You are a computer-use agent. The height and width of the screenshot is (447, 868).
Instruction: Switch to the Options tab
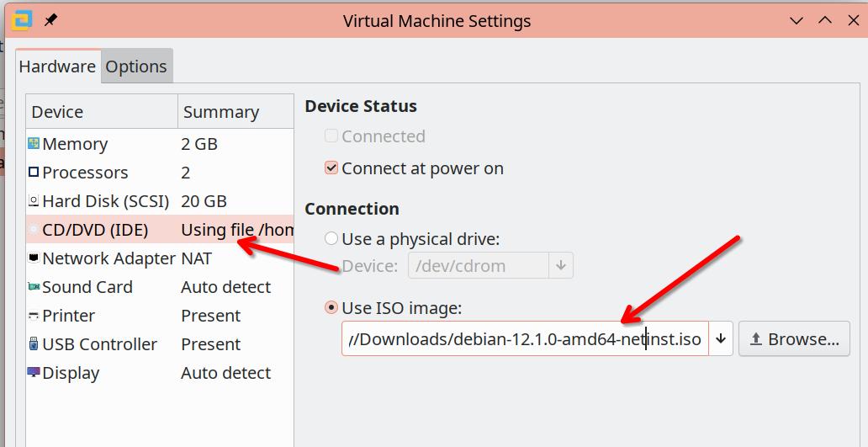[x=136, y=67]
